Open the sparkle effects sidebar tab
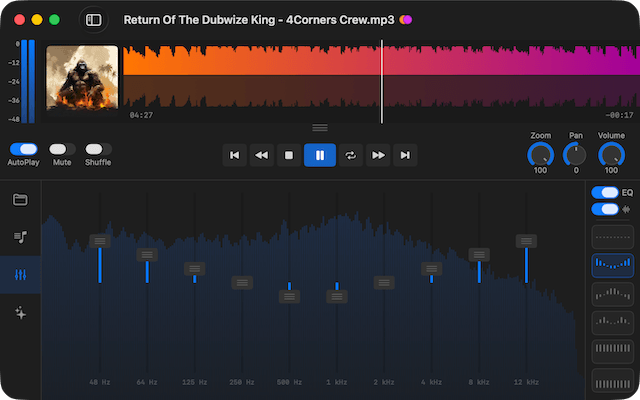The width and height of the screenshot is (640, 400). tap(20, 313)
